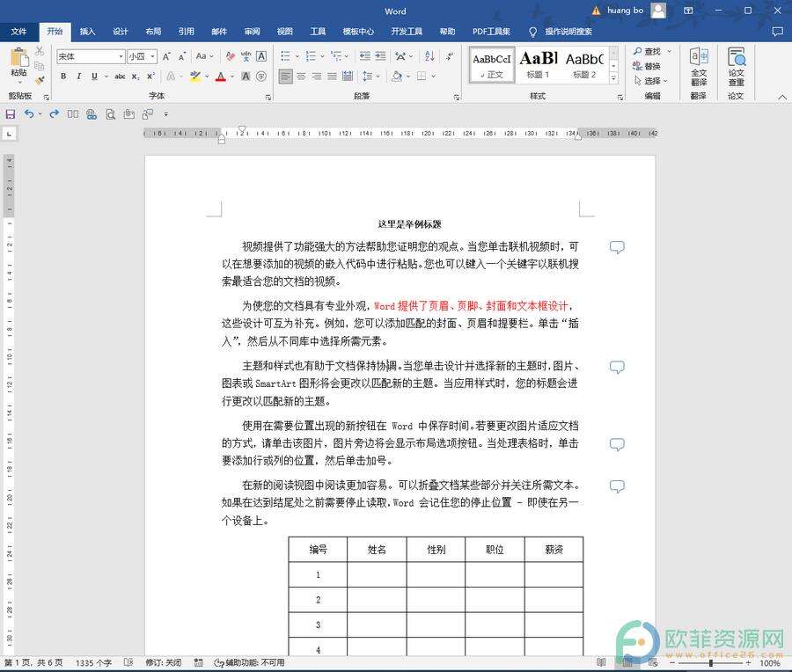The width and height of the screenshot is (792, 672).
Task: Apply red font color
Action: click(x=220, y=77)
